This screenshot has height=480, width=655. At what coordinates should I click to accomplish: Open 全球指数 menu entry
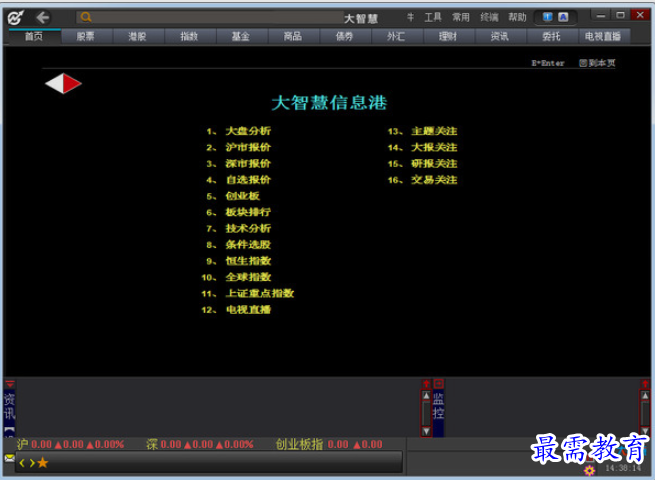point(248,277)
